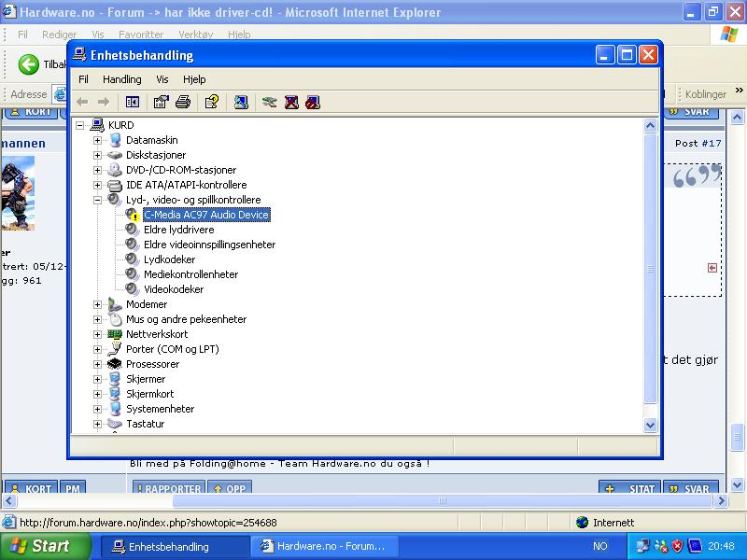Click the SITAT button at the bottom of the forum
Screen dimensions: 747x560
[x=629, y=488]
